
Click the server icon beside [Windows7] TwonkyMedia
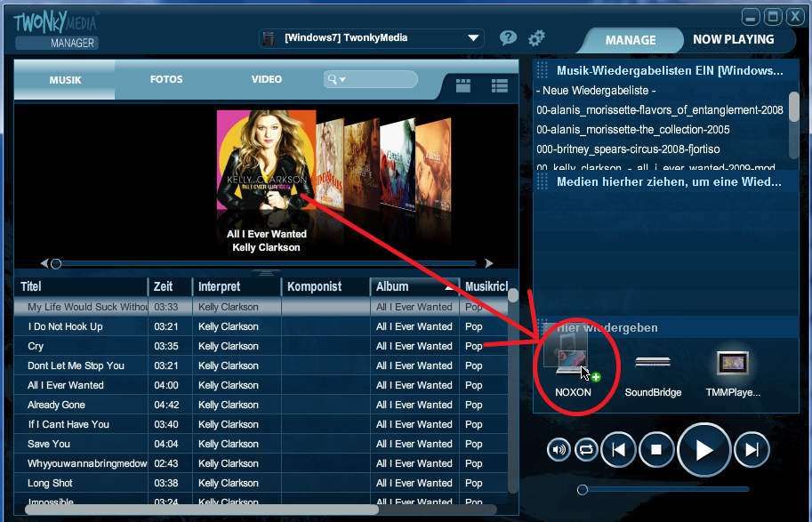(x=269, y=38)
